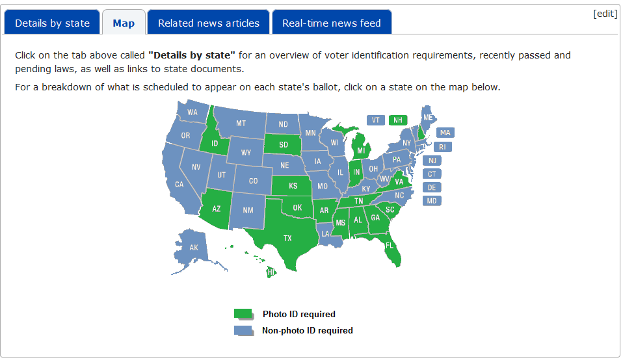623x364 pixels.
Task: Open the Details by state tab
Action: (52, 23)
